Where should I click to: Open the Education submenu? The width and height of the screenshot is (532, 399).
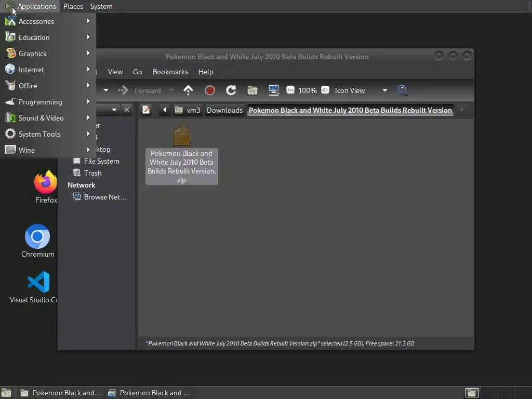48,37
